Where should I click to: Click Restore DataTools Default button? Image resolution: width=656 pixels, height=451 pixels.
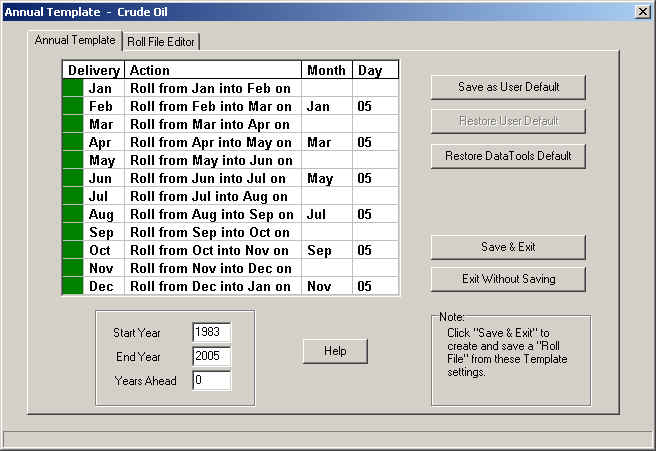click(508, 156)
